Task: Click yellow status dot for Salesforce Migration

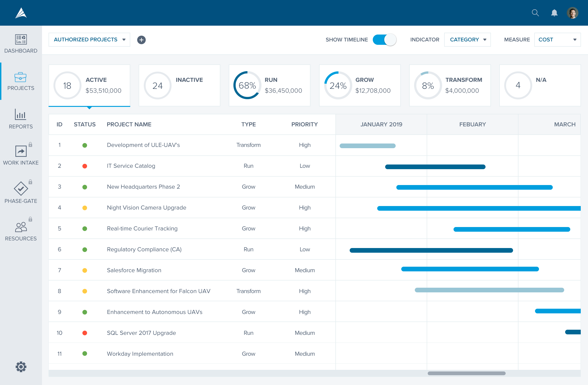Action: tap(85, 270)
